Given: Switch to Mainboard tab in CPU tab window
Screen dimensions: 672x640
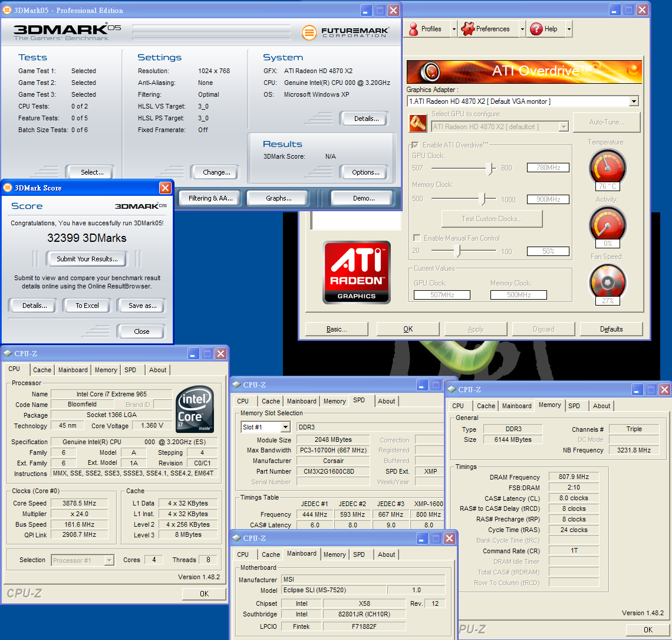Looking at the screenshot, I should coord(73,370).
